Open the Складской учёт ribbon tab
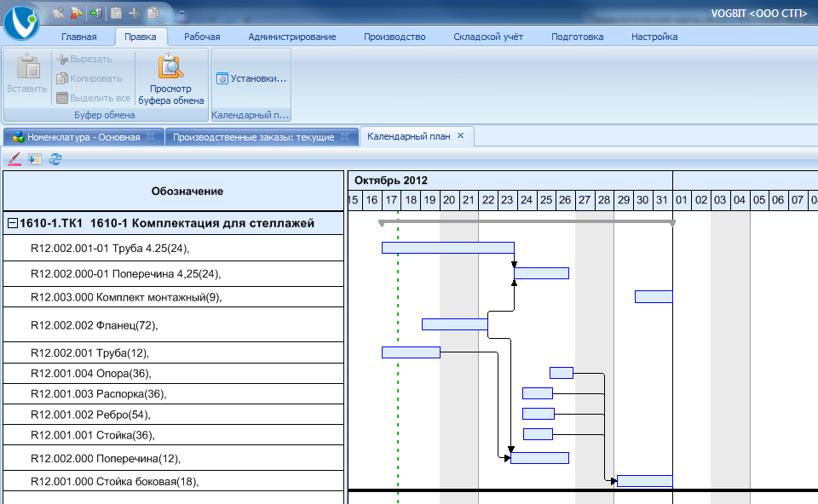Viewport: 818px width, 504px height. coord(488,37)
